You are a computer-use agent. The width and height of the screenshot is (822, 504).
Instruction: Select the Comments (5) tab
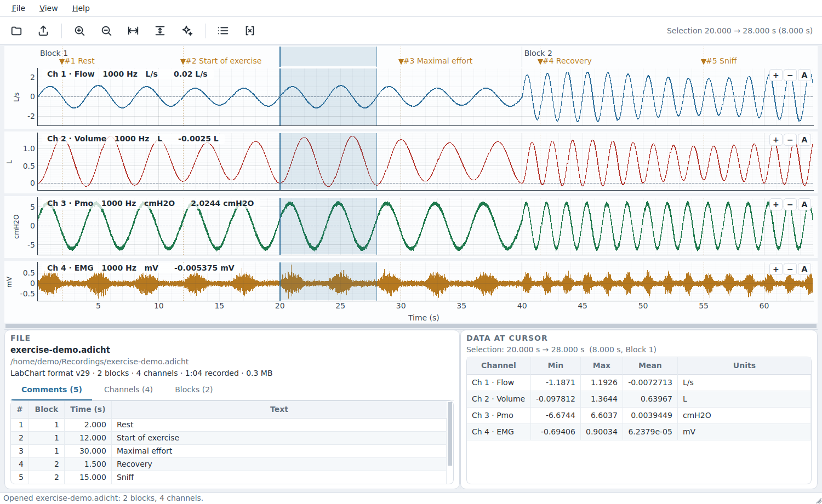52,390
